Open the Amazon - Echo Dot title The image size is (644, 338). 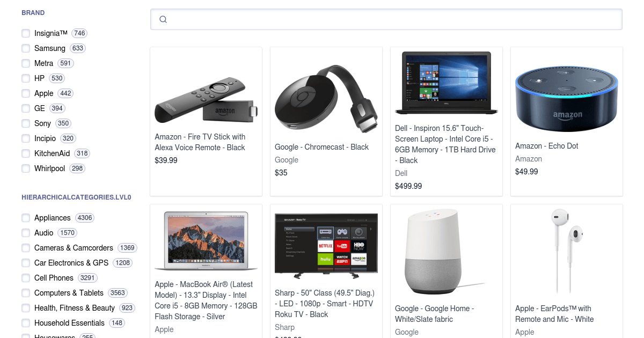tap(547, 146)
